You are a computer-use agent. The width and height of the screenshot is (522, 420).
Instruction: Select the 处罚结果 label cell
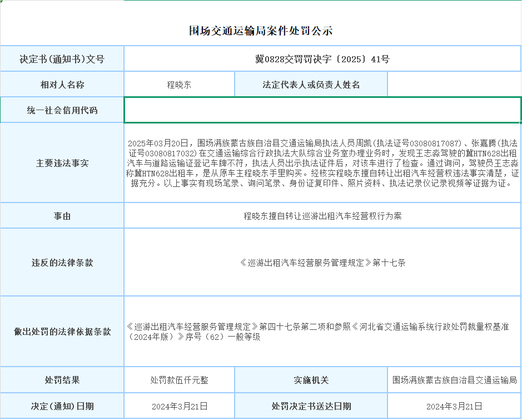pyautogui.click(x=62, y=380)
